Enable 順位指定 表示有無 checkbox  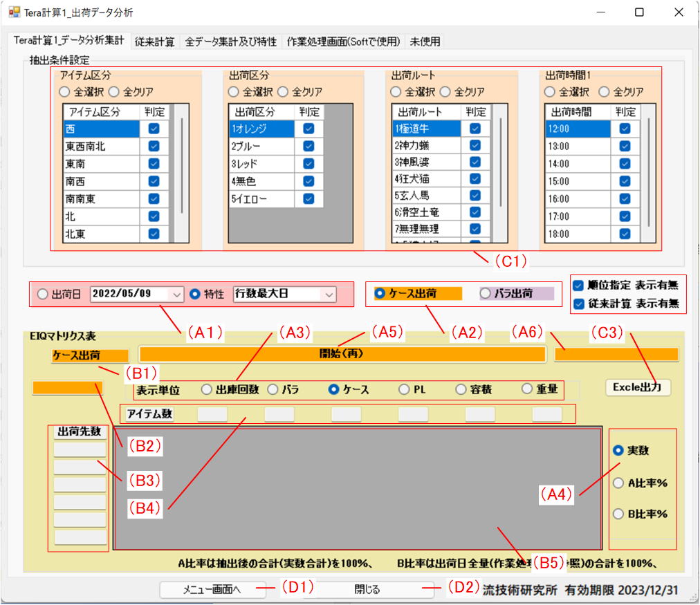[578, 285]
